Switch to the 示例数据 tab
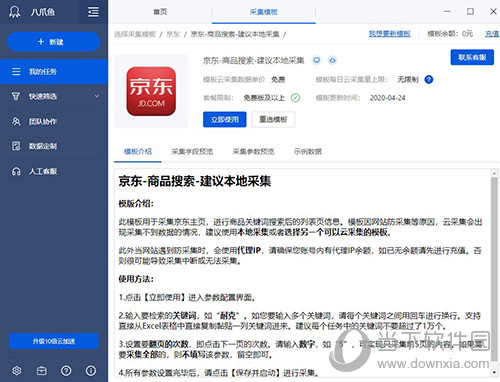Viewport: 500px width, 382px height. click(308, 152)
